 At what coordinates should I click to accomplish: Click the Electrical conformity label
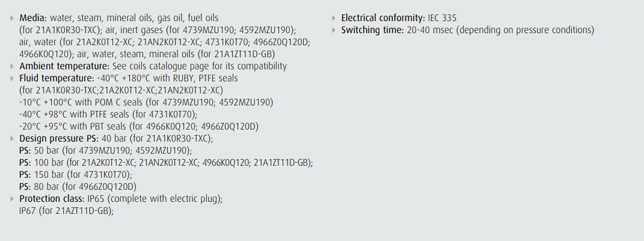click(x=383, y=18)
